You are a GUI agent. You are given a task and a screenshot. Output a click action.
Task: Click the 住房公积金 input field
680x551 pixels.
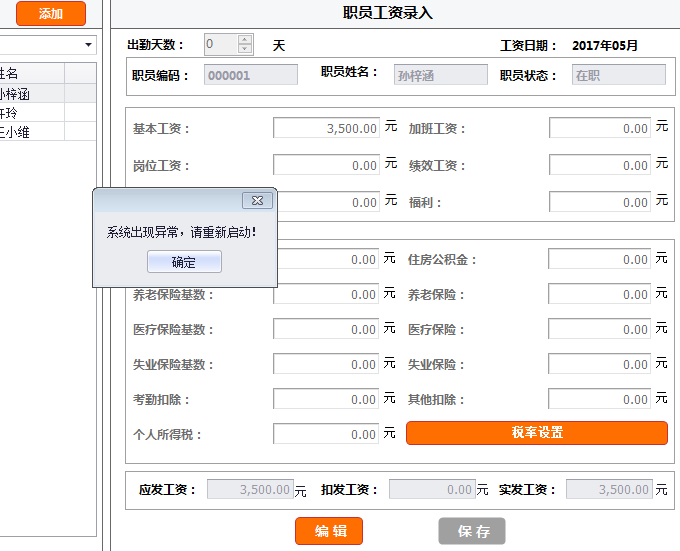[601, 259]
